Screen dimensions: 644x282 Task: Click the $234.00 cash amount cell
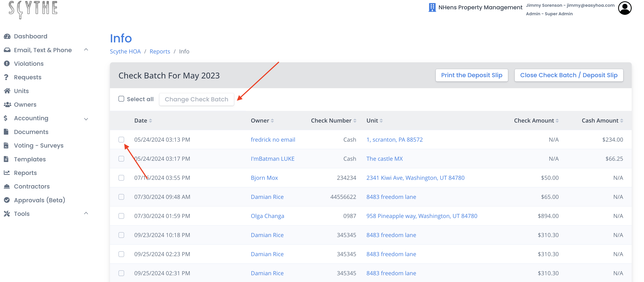click(613, 140)
